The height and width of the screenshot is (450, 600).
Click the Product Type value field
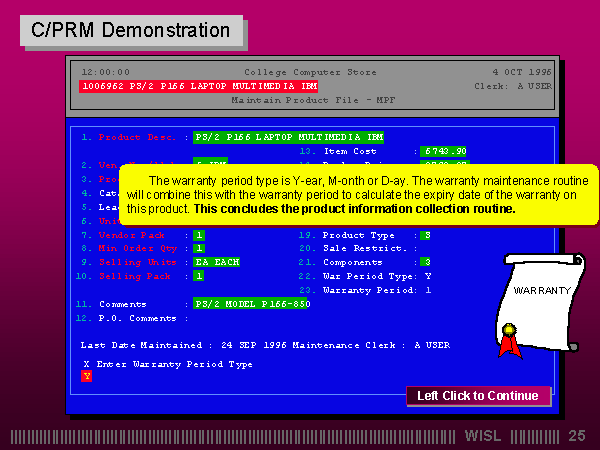[x=425, y=234]
